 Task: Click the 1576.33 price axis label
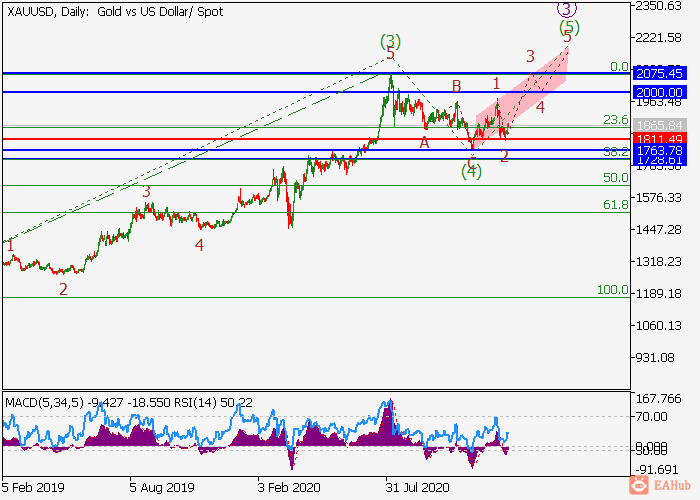[658, 198]
